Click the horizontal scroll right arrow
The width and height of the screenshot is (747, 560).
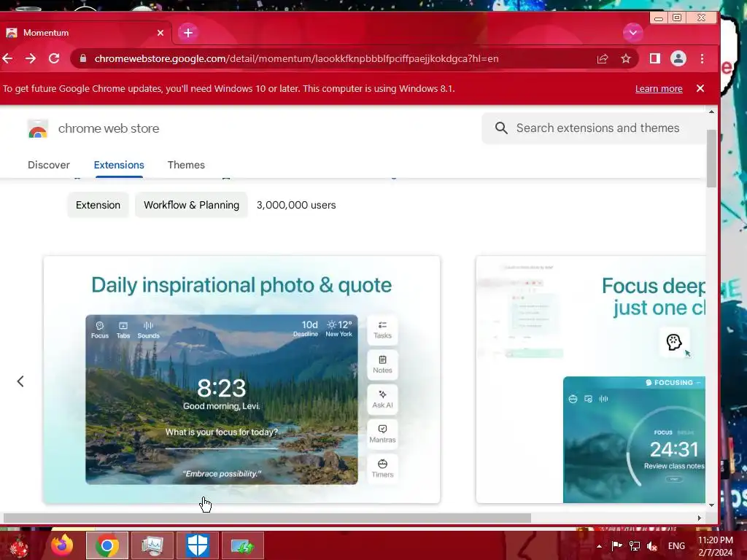699,518
